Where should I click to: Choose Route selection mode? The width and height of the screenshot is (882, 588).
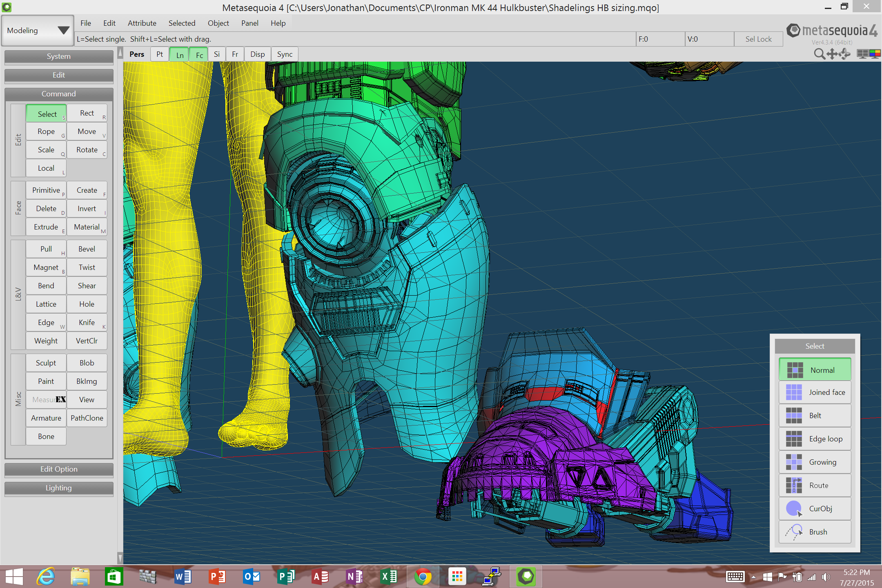click(x=815, y=486)
